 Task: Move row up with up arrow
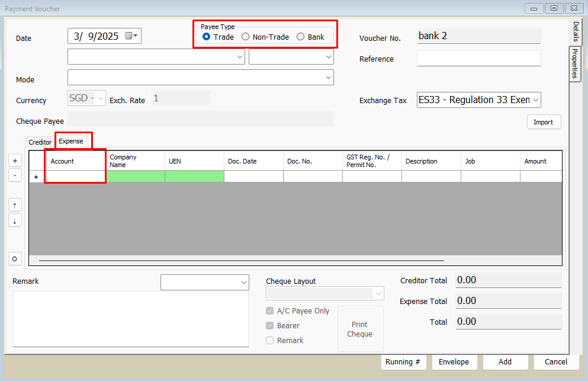[x=15, y=205]
